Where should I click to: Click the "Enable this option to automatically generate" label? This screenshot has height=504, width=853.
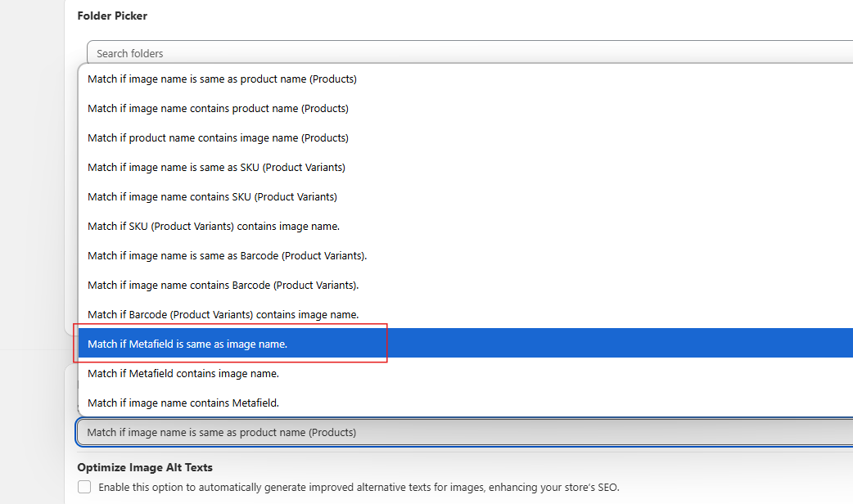pos(359,487)
